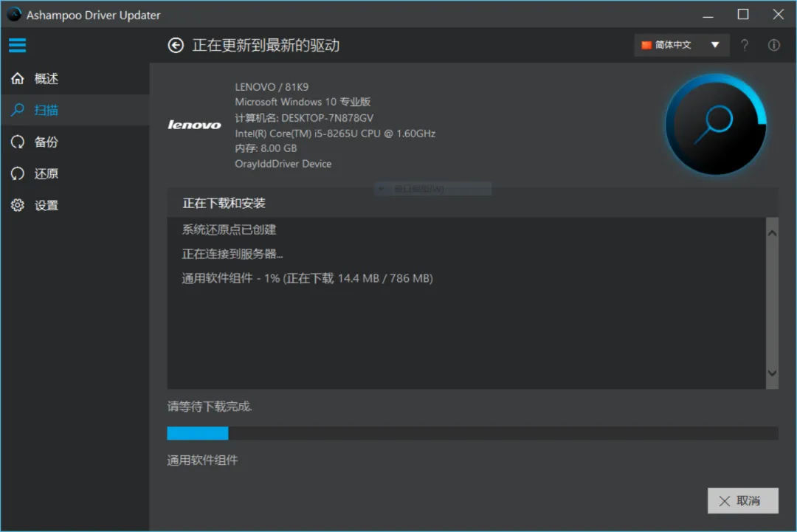The image size is (797, 532).
Task: Open the hamburger menu icon
Action: click(17, 45)
